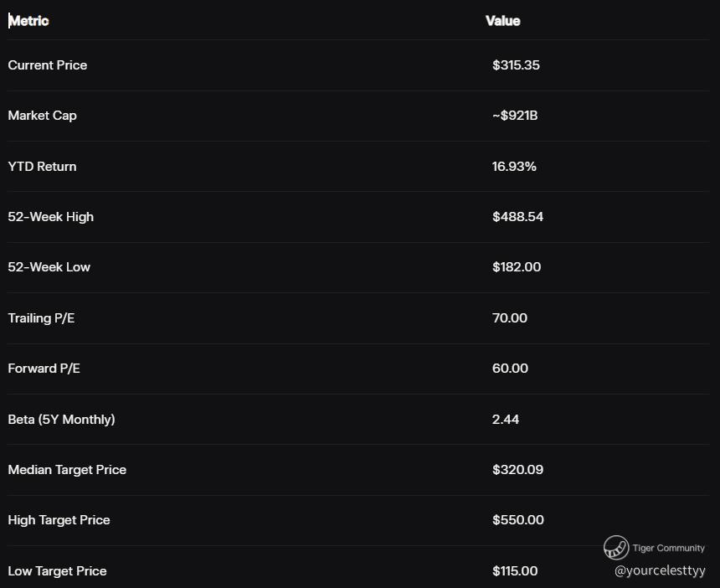Select the $115.00 low target value
The image size is (720, 588).
tap(515, 571)
